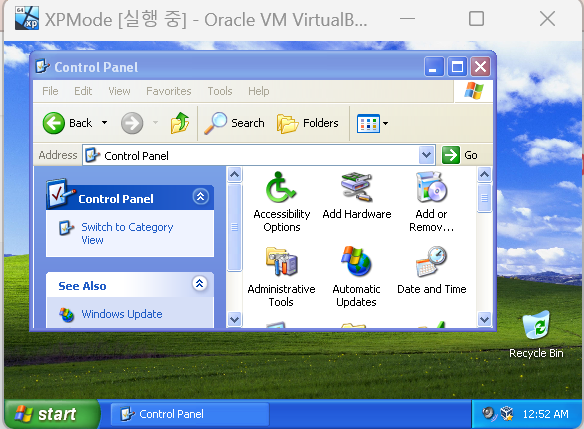Click the VirtualBox XP icon in host title bar
584x429 pixels.
[27, 18]
